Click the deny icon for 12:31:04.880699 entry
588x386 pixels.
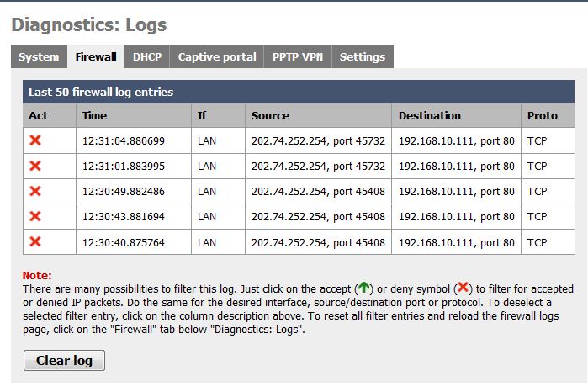[35, 140]
